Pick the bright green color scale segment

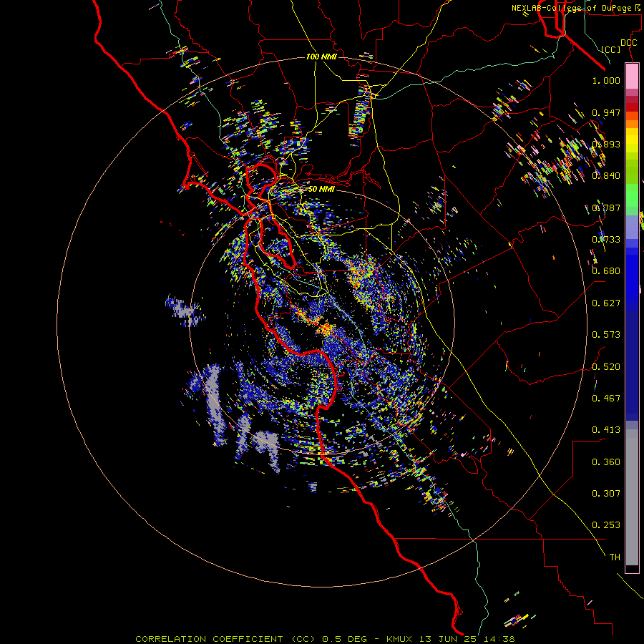click(632, 195)
